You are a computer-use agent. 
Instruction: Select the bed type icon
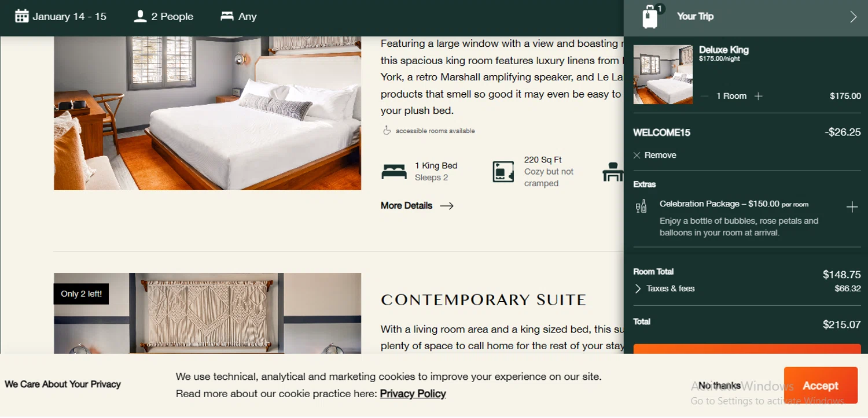click(227, 16)
